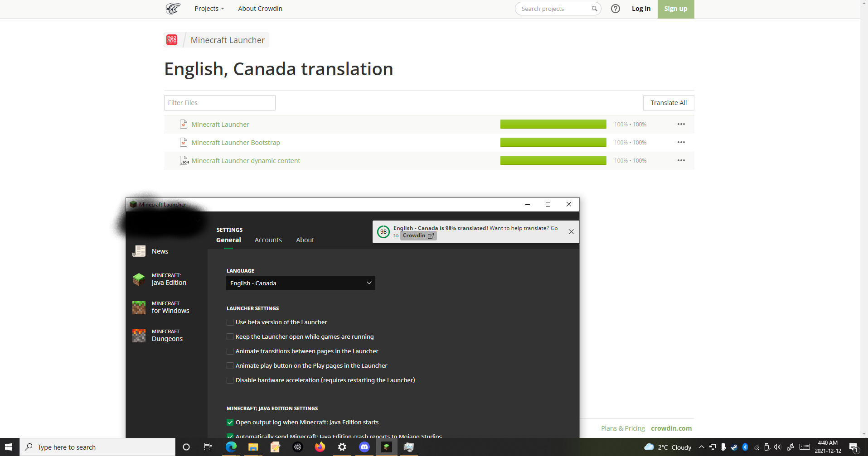868x456 pixels.
Task: Click the red Mojang project logo
Action: [172, 40]
